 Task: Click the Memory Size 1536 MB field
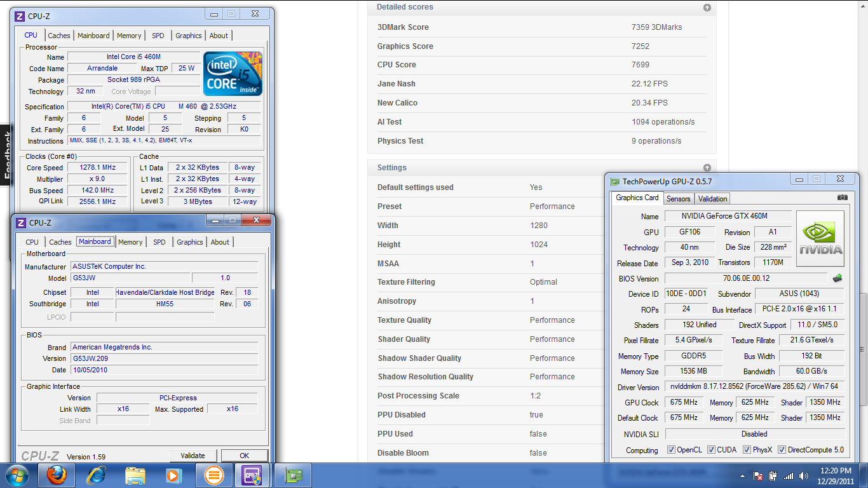[x=693, y=371]
